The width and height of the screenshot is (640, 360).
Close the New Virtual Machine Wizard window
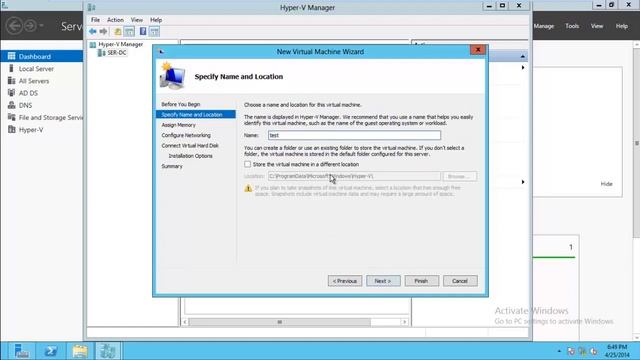[x=478, y=50]
